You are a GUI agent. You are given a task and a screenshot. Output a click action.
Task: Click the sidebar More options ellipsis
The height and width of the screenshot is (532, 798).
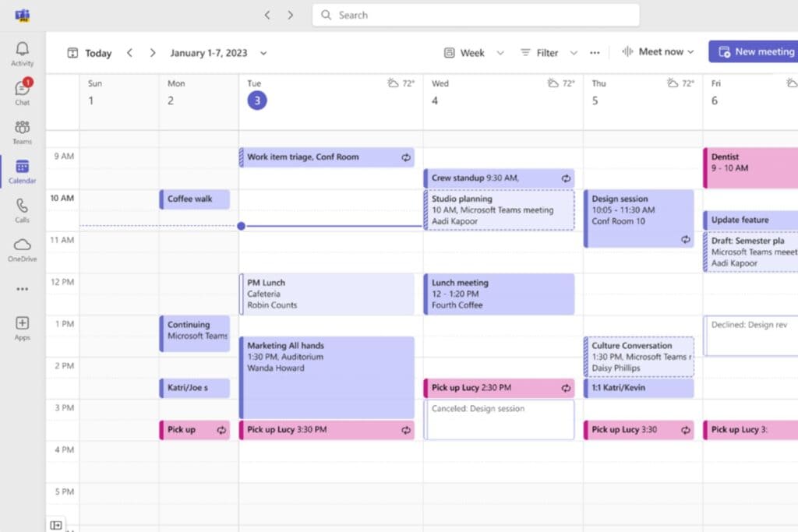[x=22, y=290]
